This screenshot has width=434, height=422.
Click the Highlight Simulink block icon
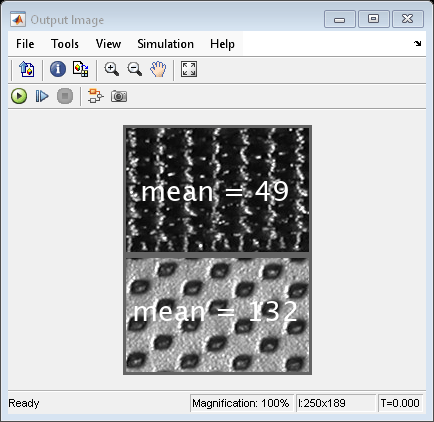[x=96, y=96]
